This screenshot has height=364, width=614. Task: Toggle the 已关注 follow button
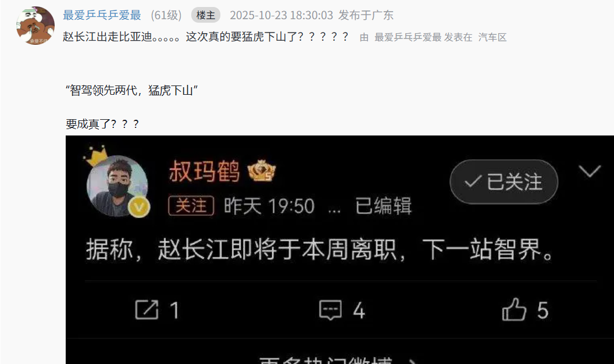[504, 182]
